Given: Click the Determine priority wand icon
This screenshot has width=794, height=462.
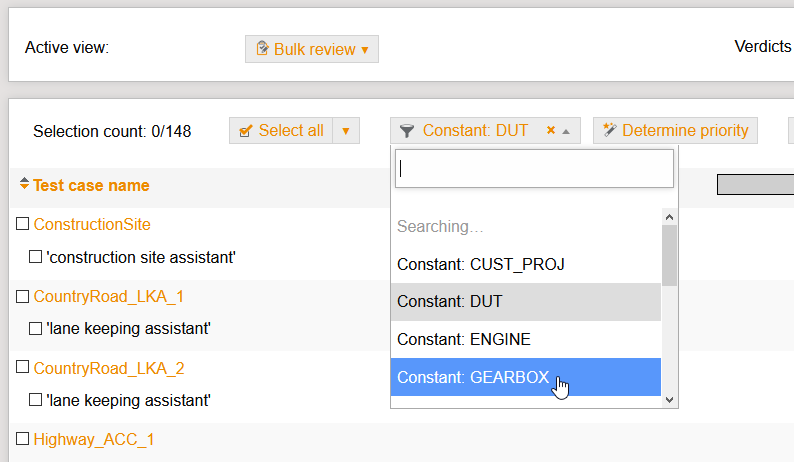Looking at the screenshot, I should click(609, 131).
